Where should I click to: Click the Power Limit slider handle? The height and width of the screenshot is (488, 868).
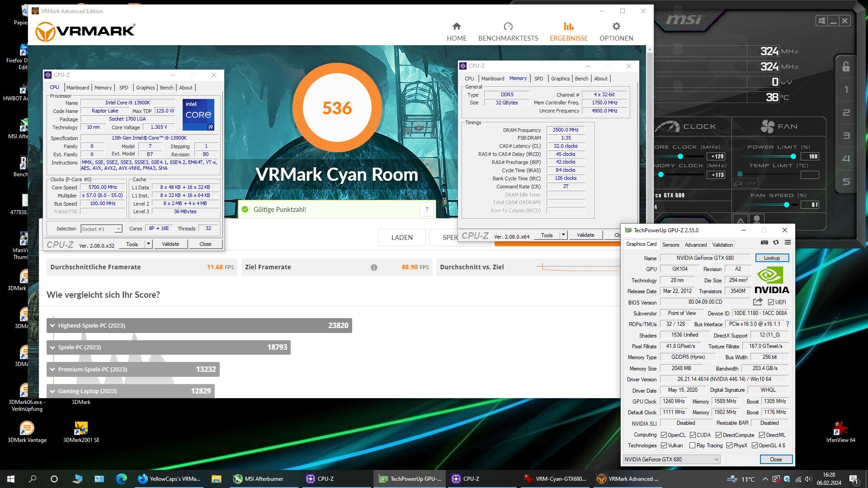[x=793, y=156]
